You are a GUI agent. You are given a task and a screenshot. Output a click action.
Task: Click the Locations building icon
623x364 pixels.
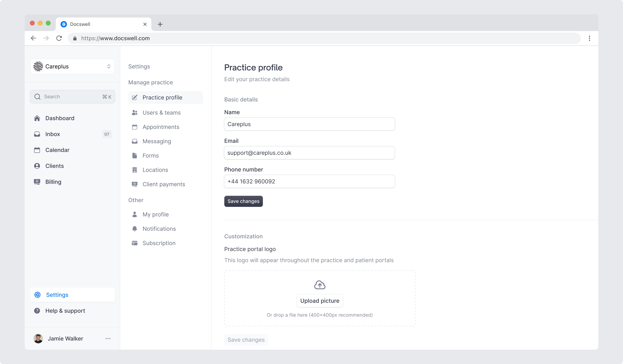(x=135, y=170)
